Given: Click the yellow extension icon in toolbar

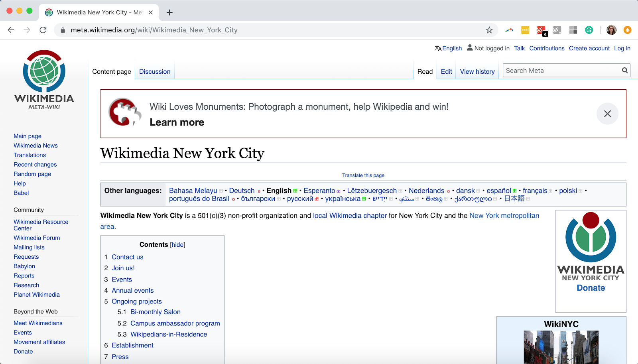Looking at the screenshot, I should click(525, 30).
